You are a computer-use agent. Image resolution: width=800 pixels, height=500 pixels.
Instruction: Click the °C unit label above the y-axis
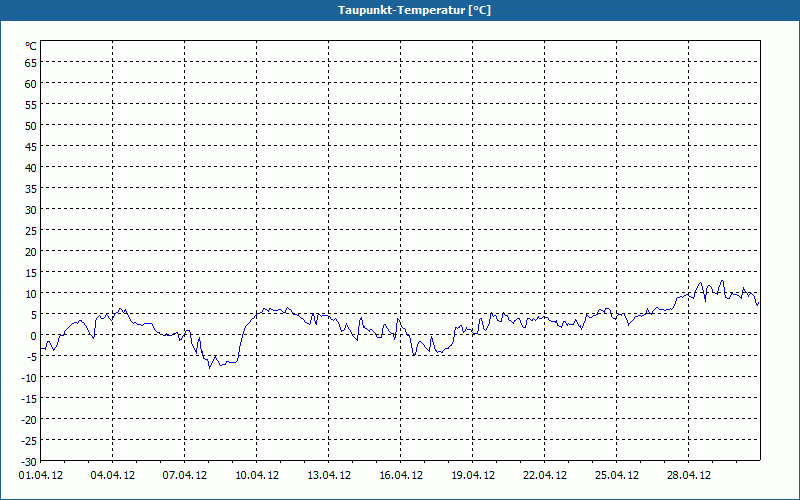tap(31, 46)
